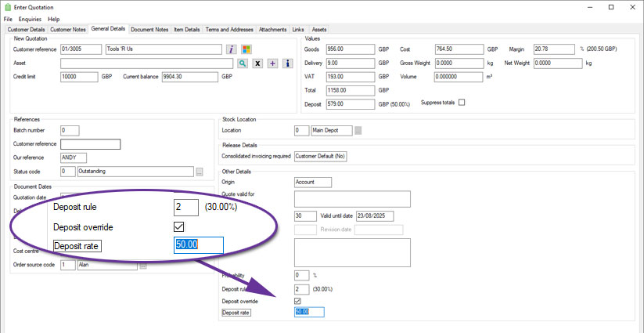The image size is (644, 333).
Task: Click the green Enter Quotation app icon
Action: (8, 6)
